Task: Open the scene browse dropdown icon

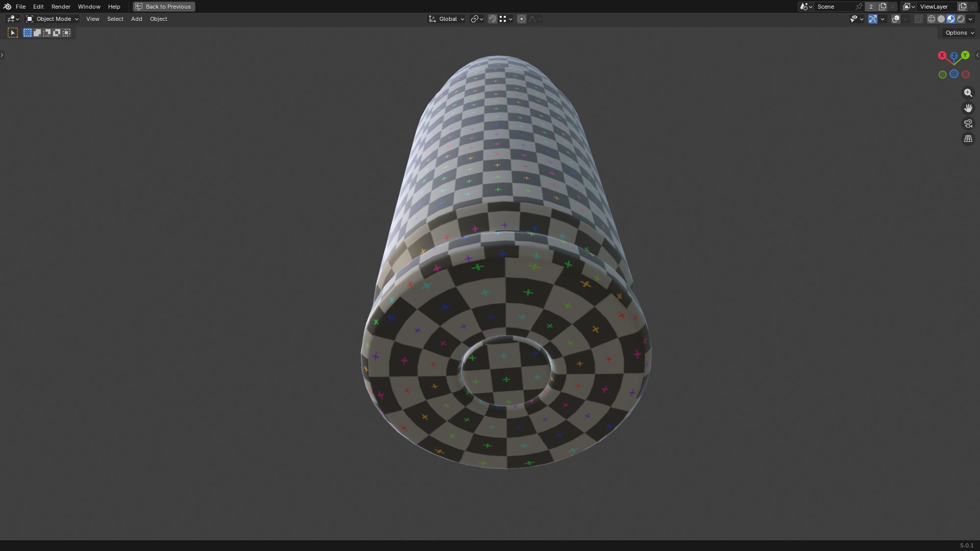Action: pos(806,7)
